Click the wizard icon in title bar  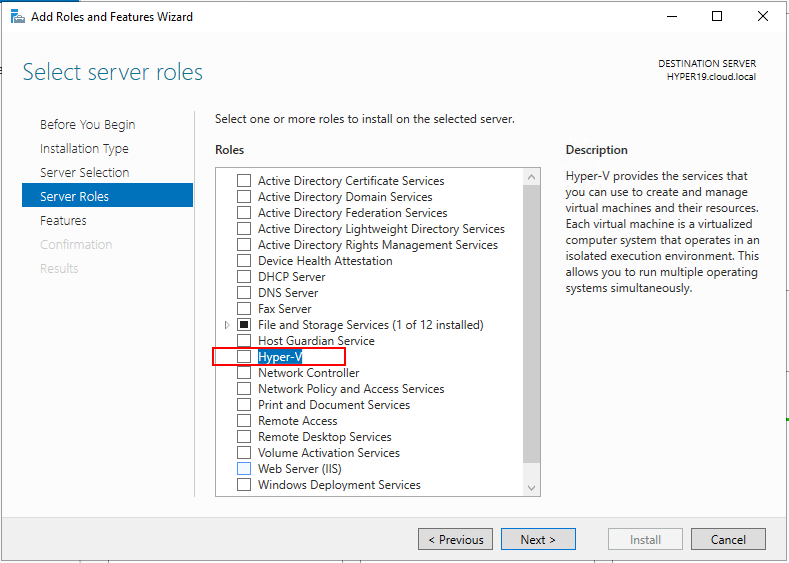(17, 16)
